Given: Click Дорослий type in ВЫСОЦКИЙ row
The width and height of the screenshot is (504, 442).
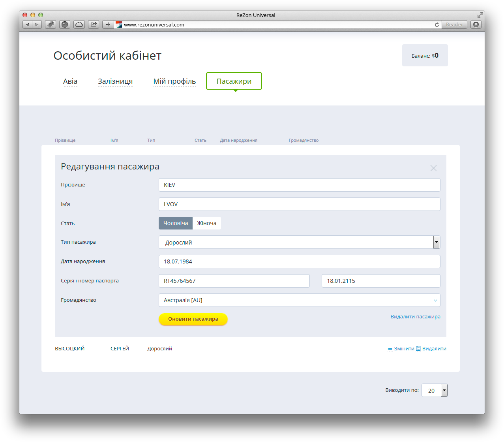Looking at the screenshot, I should click(x=160, y=348).
